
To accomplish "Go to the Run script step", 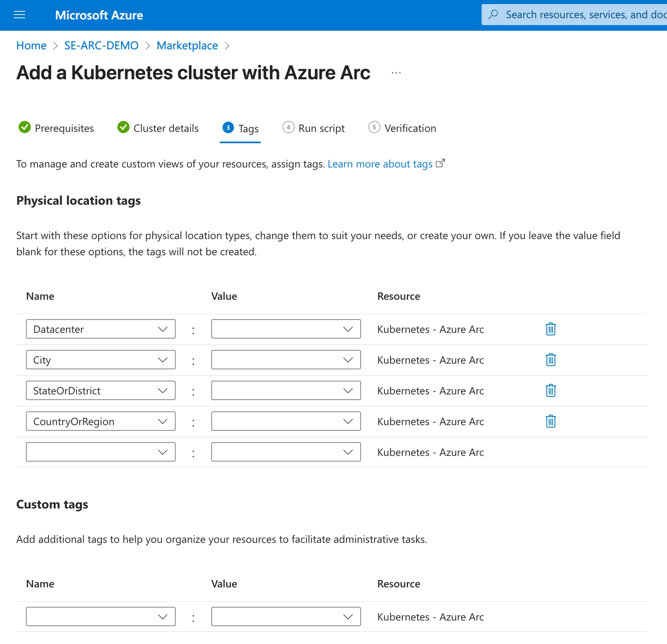I will click(314, 128).
